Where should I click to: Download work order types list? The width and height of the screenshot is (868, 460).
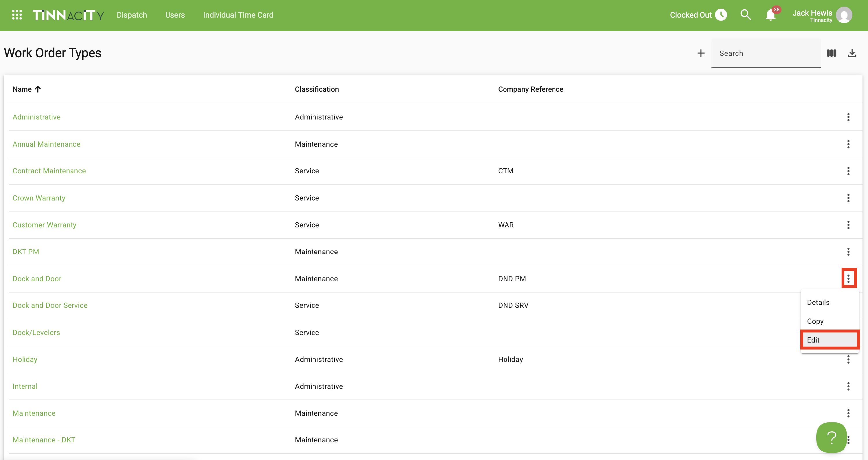coord(852,53)
